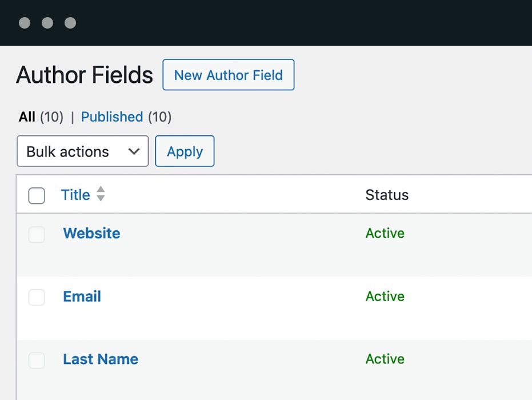Viewport: 532px width, 400px height.
Task: Click the descending sort arrow next to Title
Action: tap(100, 198)
